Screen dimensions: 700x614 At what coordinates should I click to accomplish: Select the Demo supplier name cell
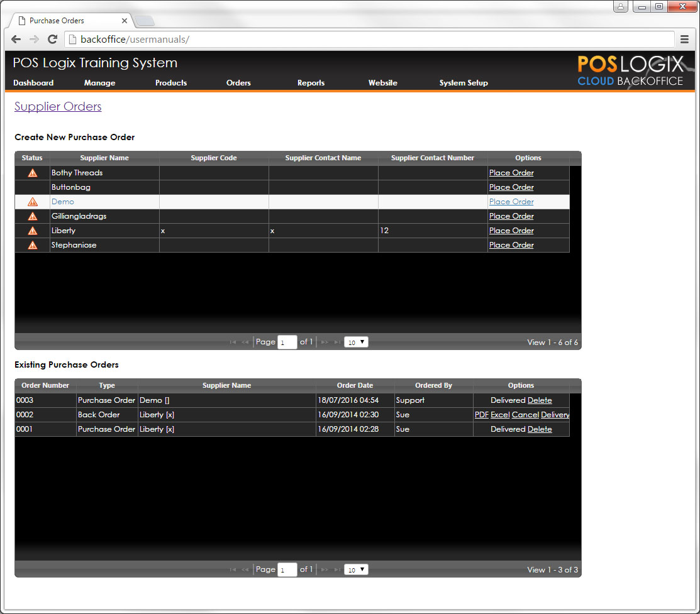104,202
